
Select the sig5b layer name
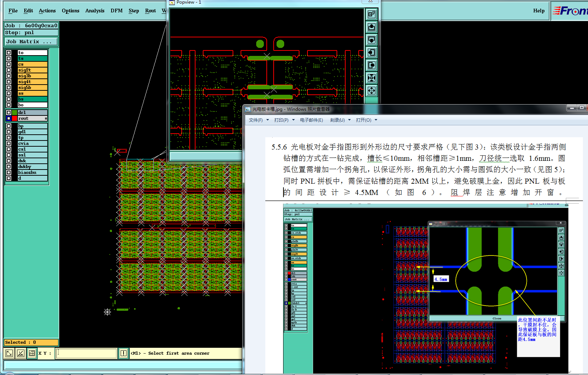click(32, 87)
